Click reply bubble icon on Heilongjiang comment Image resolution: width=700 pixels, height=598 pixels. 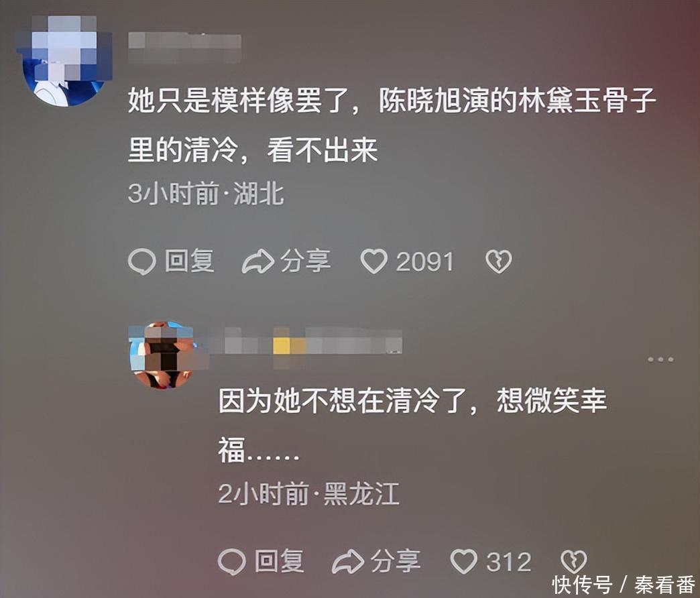pos(232,561)
